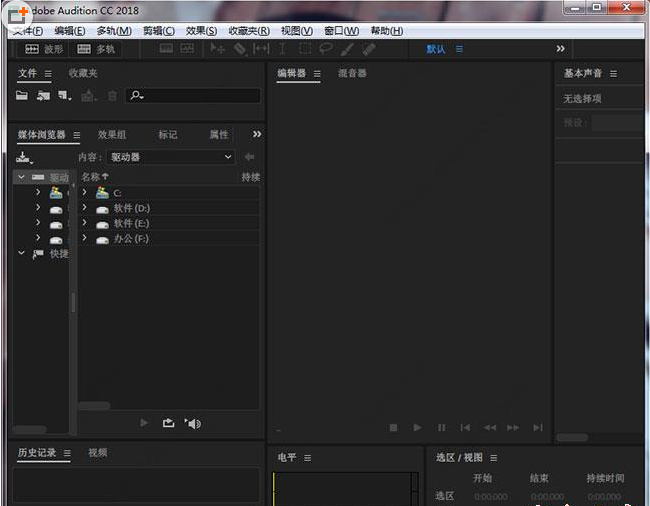Click the editor Fast Forward button
The height and width of the screenshot is (506, 650).
(513, 427)
